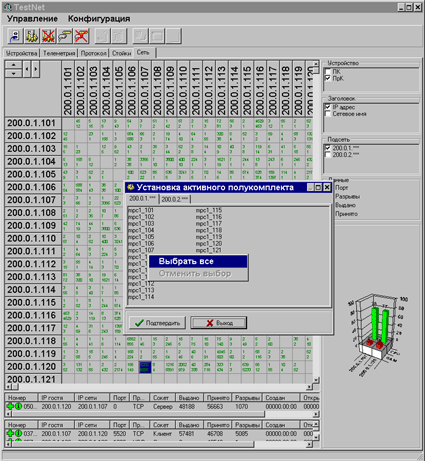This screenshot has height=461, width=425.
Task: Enable the 200.0.2.*** subnet checkbox
Action: pyautogui.click(x=328, y=155)
